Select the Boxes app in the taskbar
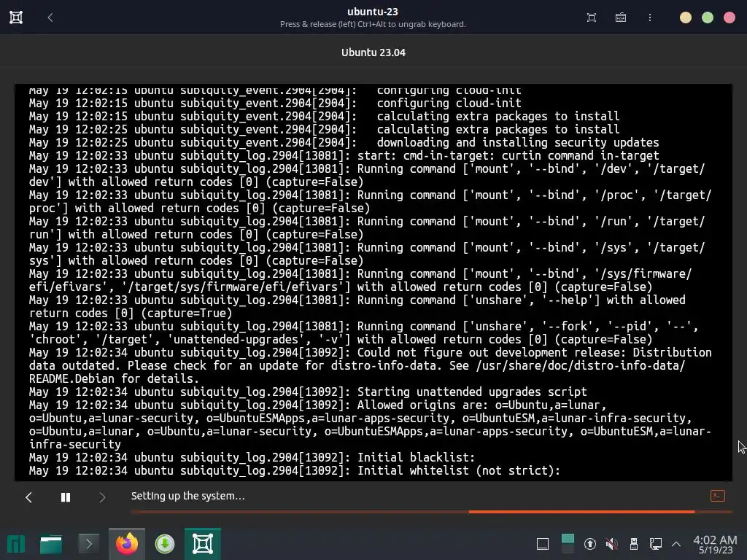Screen dimensions: 747x560 click(x=203, y=544)
